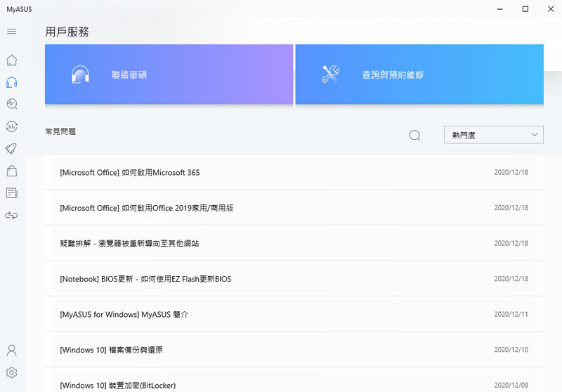The image size is (562, 392).
Task: Open FAQ 裝置加密(BitLocker)
Action: click(294, 381)
